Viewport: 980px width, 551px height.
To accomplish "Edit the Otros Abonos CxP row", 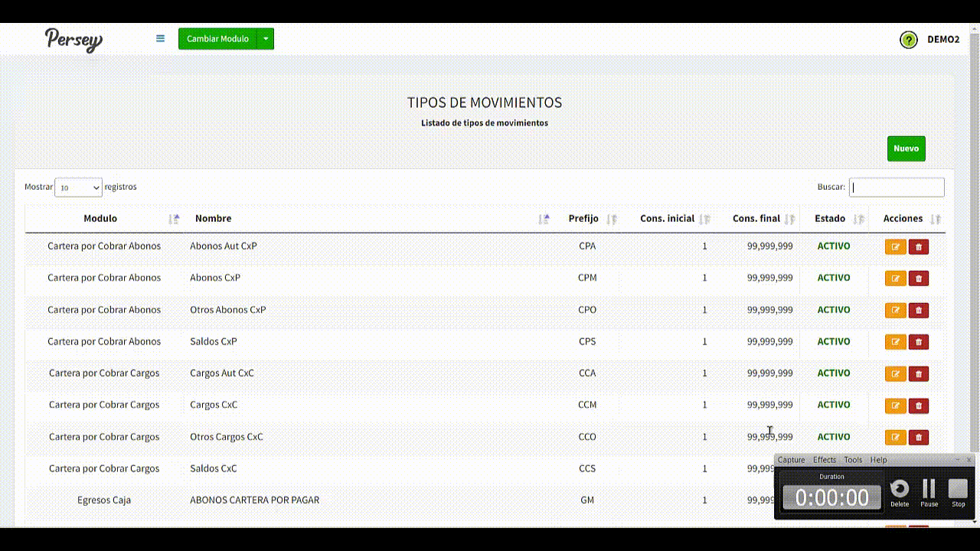I will pyautogui.click(x=895, y=310).
